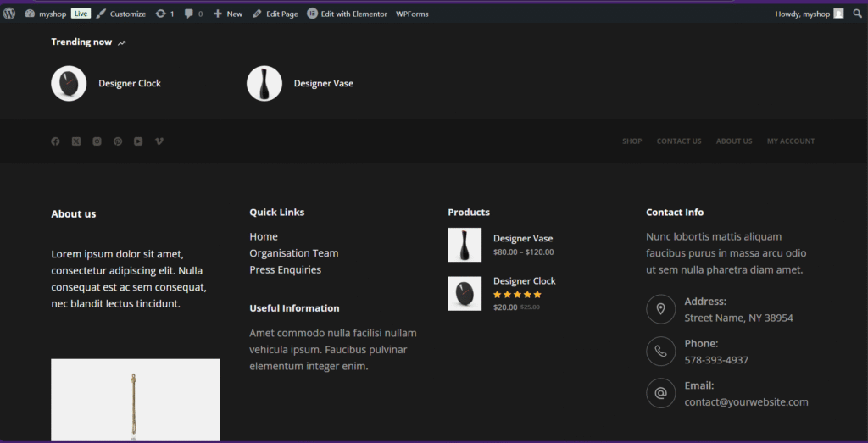
Task: Click the Products widget heading
Action: click(469, 213)
